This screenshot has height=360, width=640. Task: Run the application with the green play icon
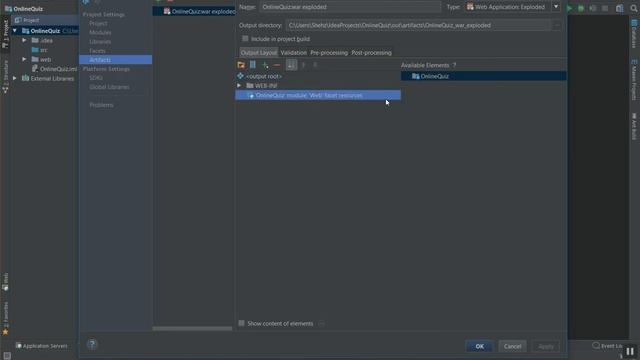(569, 8)
